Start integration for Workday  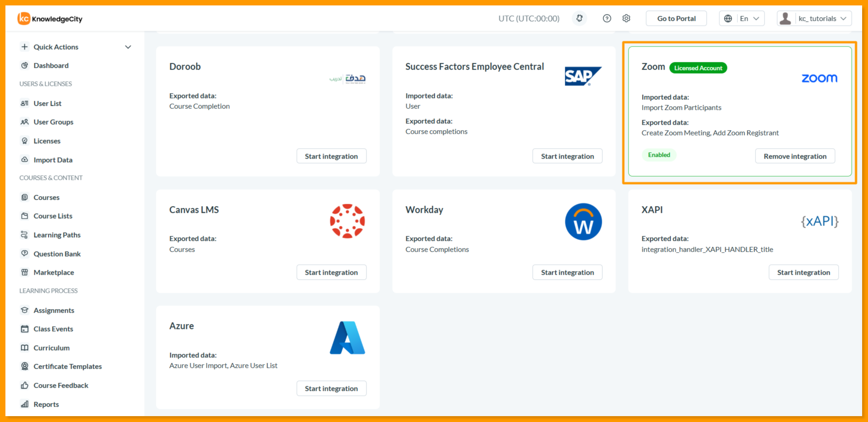pos(568,272)
